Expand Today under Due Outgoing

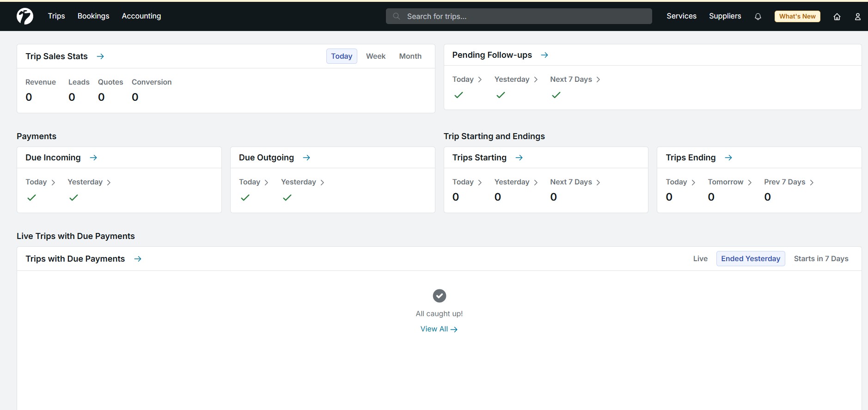[x=254, y=182]
